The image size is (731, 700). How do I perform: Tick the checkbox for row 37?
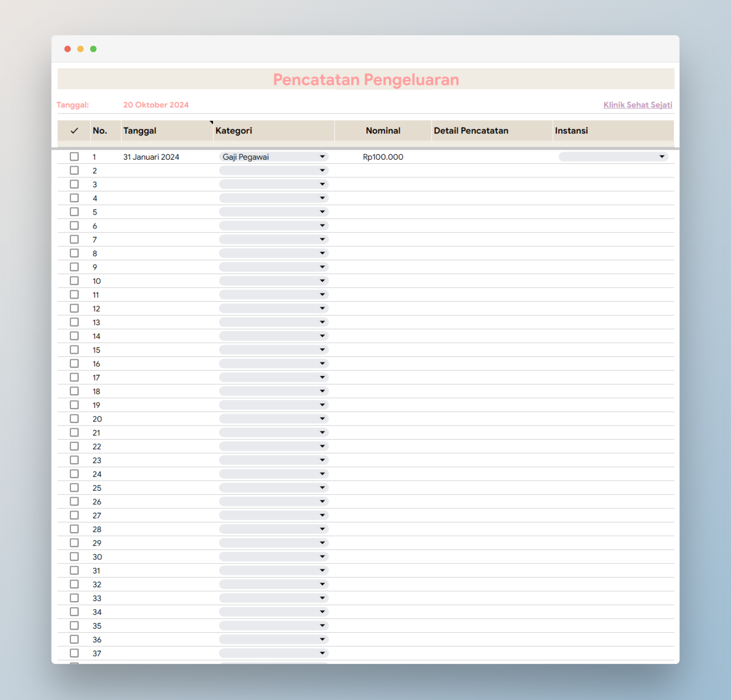tap(74, 653)
